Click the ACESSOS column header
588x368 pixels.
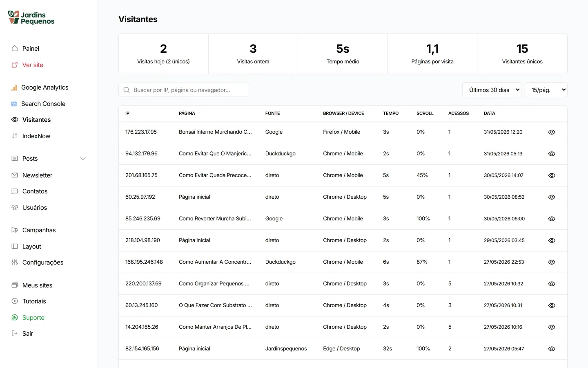click(x=459, y=113)
